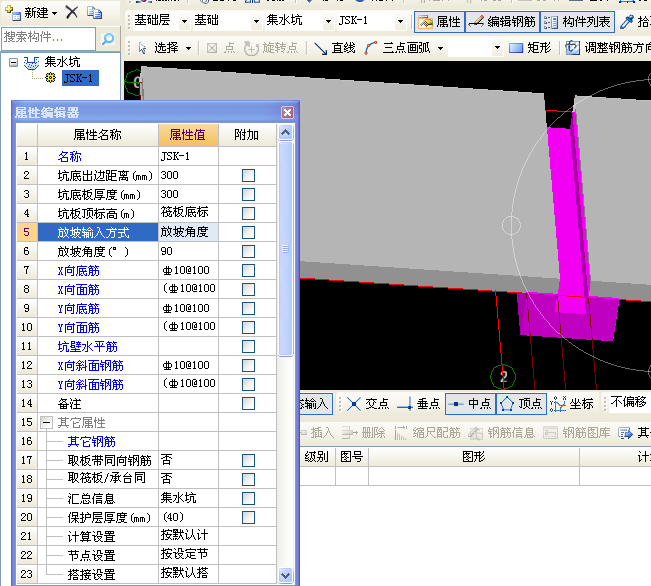651x586 pixels.
Task: Click the search magnifier button
Action: 108,39
